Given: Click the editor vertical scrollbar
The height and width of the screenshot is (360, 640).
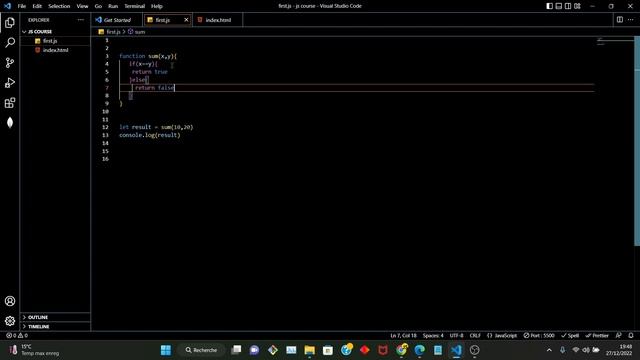Looking at the screenshot, I should tap(637, 141).
